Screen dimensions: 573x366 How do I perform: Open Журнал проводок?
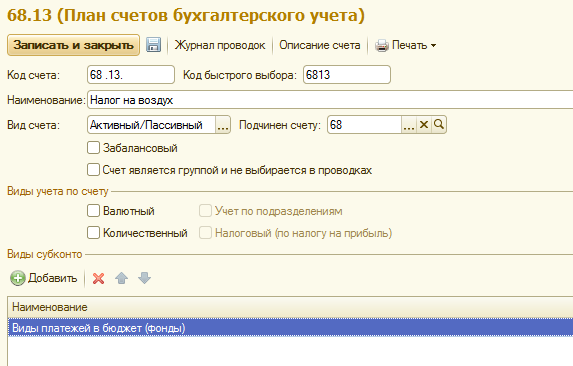point(220,45)
